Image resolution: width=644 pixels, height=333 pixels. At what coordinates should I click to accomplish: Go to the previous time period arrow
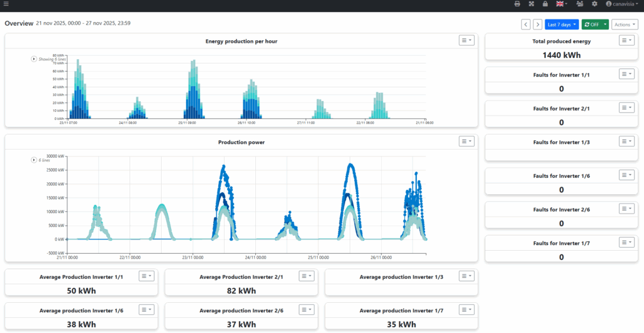526,25
